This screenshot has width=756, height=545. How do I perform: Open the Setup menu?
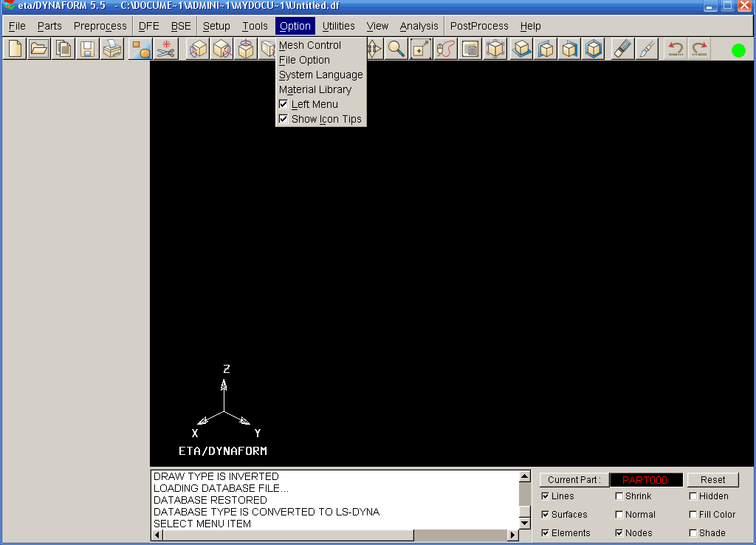coord(216,26)
